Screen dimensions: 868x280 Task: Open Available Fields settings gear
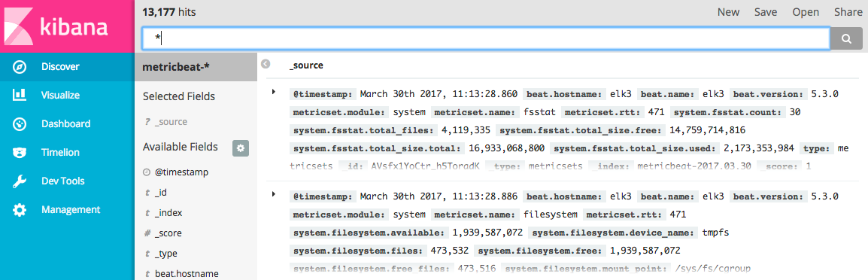tap(241, 148)
